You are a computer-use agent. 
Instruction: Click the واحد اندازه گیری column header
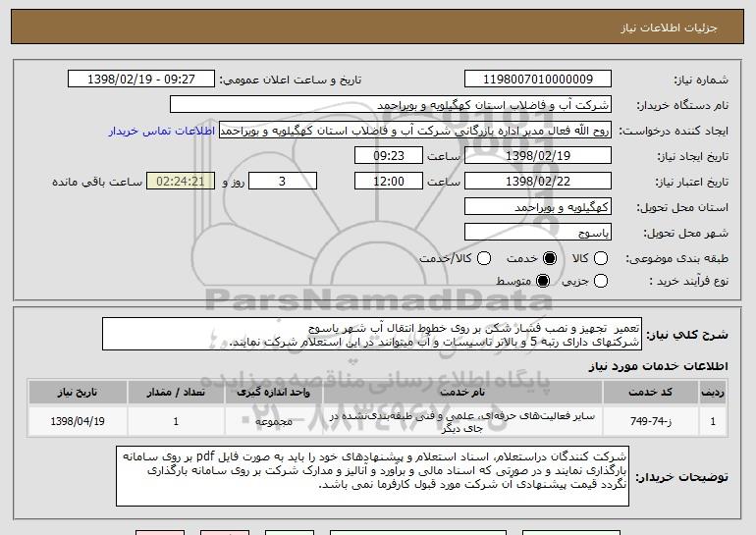click(273, 393)
